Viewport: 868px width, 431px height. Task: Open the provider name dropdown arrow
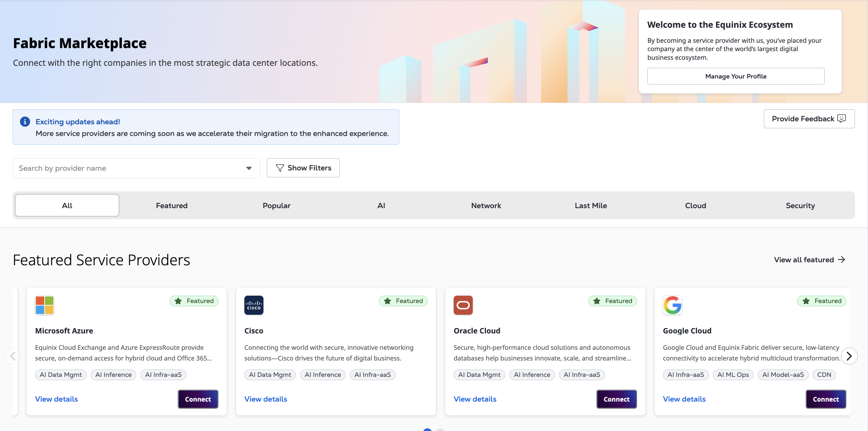pyautogui.click(x=249, y=168)
